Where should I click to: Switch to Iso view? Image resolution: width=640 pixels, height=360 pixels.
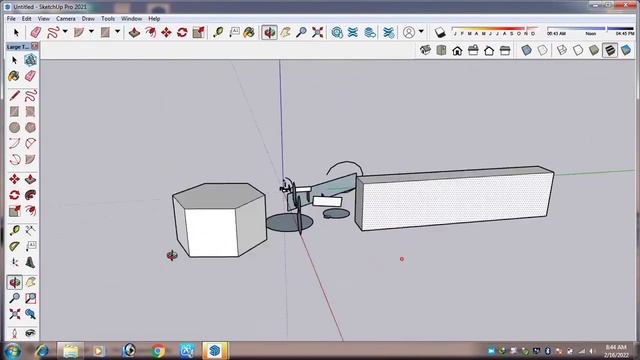tap(425, 50)
